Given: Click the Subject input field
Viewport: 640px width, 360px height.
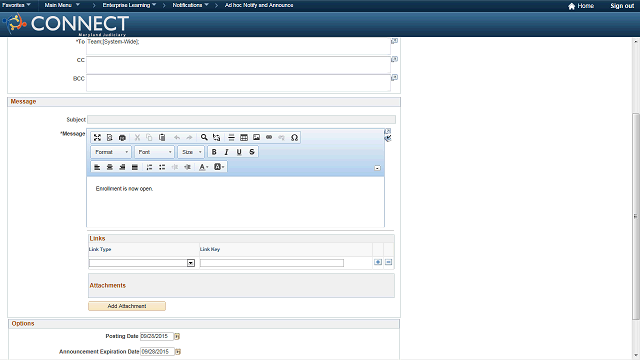Looking at the screenshot, I should [x=241, y=120].
